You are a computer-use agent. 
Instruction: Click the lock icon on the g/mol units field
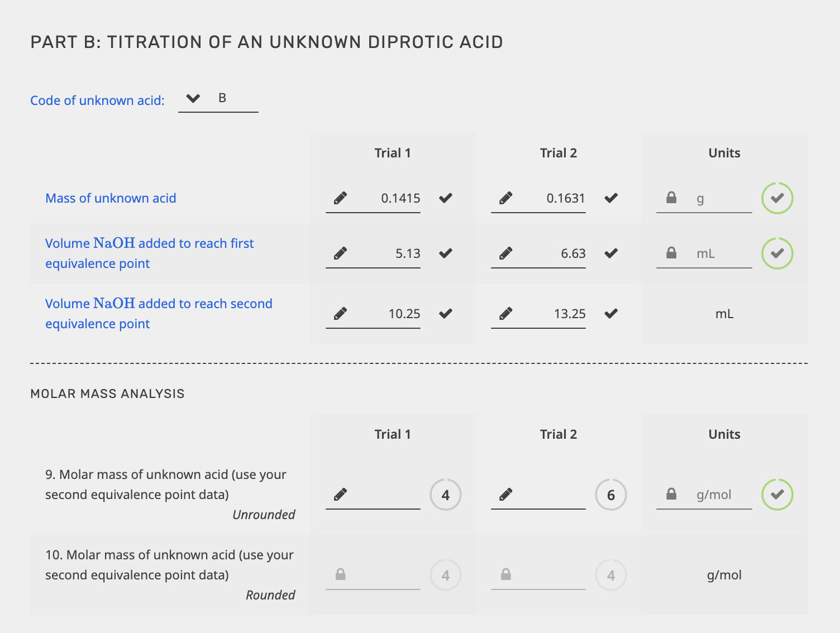pos(671,494)
